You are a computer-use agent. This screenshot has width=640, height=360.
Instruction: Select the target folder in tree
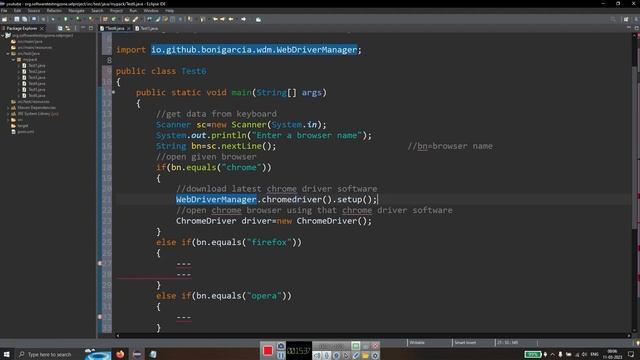[x=23, y=126]
